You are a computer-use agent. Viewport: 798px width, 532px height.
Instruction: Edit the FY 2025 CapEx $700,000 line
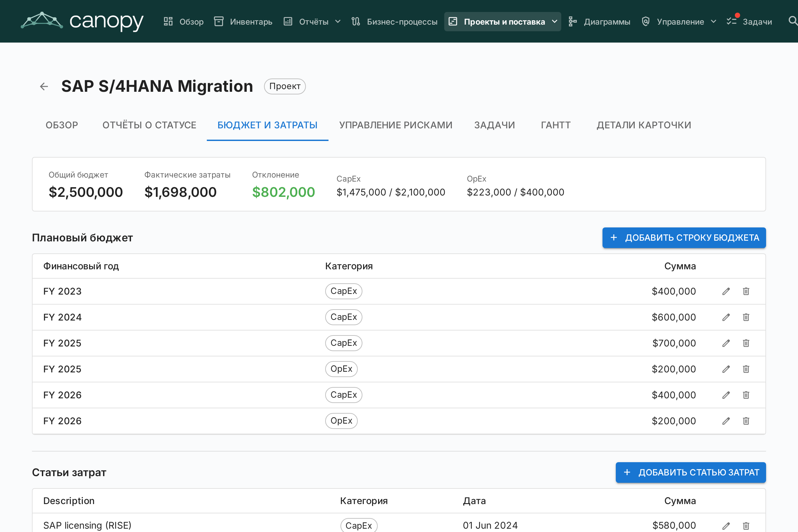click(x=726, y=343)
